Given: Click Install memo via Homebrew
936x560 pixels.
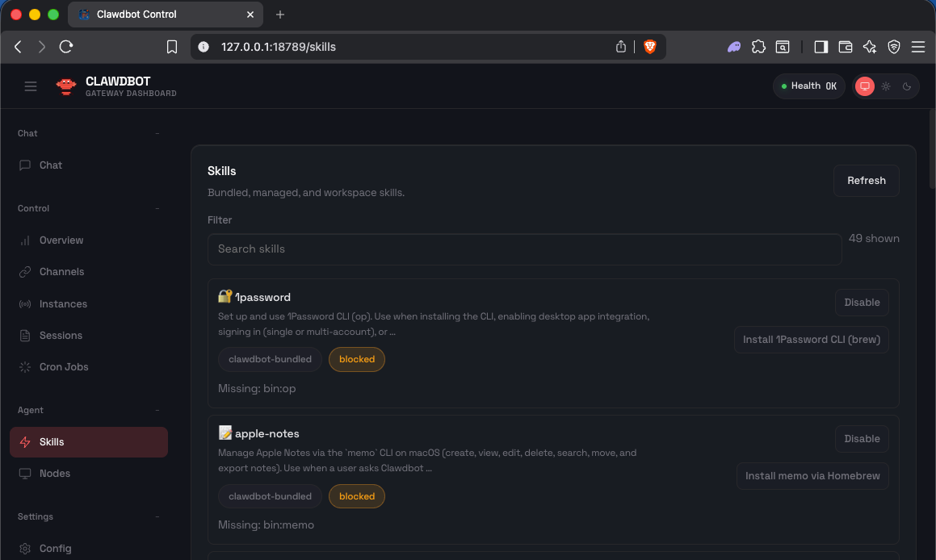Looking at the screenshot, I should click(812, 476).
